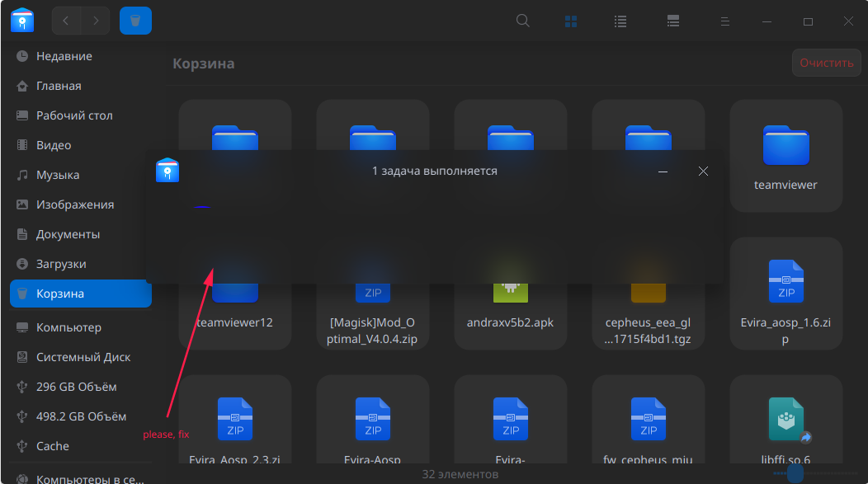Image resolution: width=868 pixels, height=484 pixels.
Task: Activate list view toggle
Action: [620, 21]
